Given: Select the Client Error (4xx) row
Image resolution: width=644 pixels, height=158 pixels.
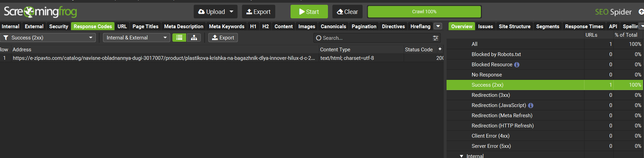Looking at the screenshot, I should 490,136.
